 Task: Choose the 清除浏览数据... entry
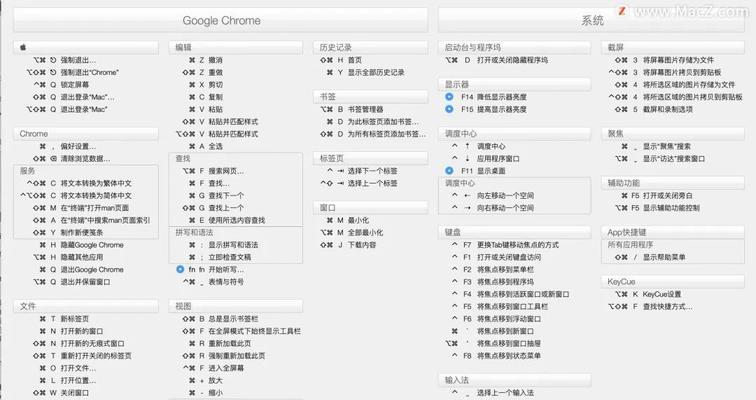(x=71, y=159)
